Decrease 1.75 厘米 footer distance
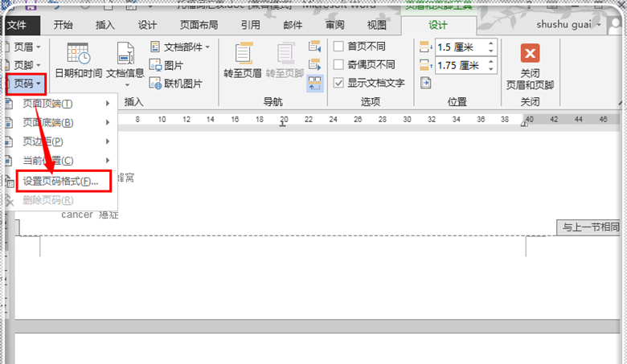Viewport: 627px width, 364px height. pyautogui.click(x=490, y=69)
